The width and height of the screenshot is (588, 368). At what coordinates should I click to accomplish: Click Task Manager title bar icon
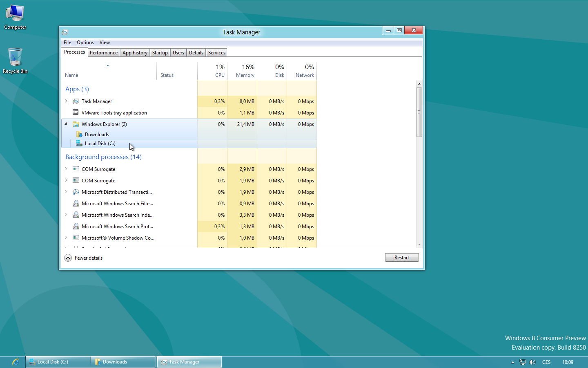pos(65,32)
